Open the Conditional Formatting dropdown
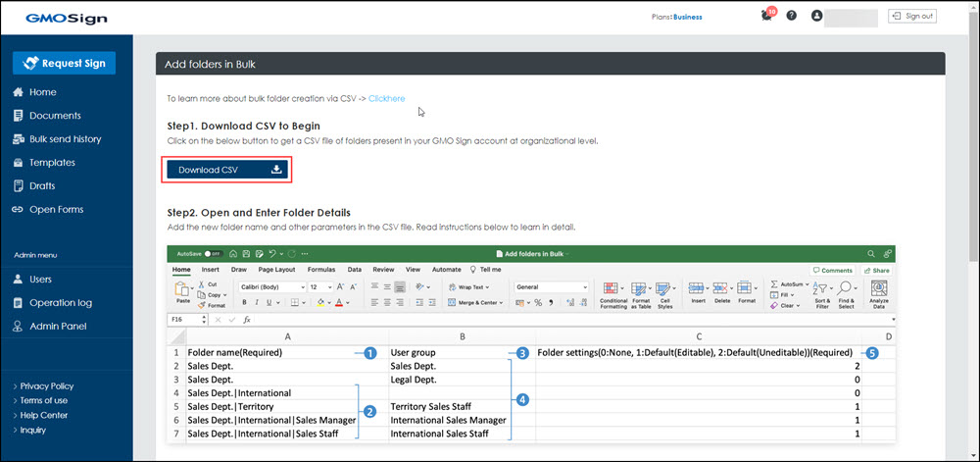 (x=613, y=294)
